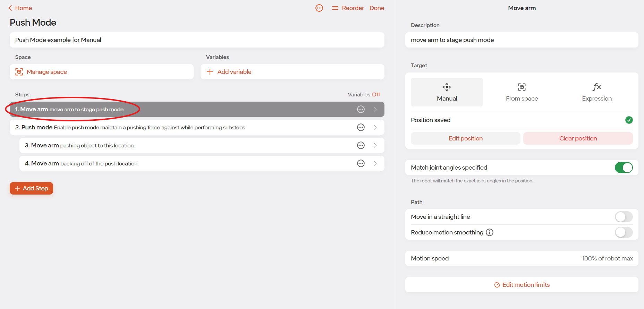This screenshot has height=309, width=644.
Task: Click Edit motion limits link
Action: point(522,285)
